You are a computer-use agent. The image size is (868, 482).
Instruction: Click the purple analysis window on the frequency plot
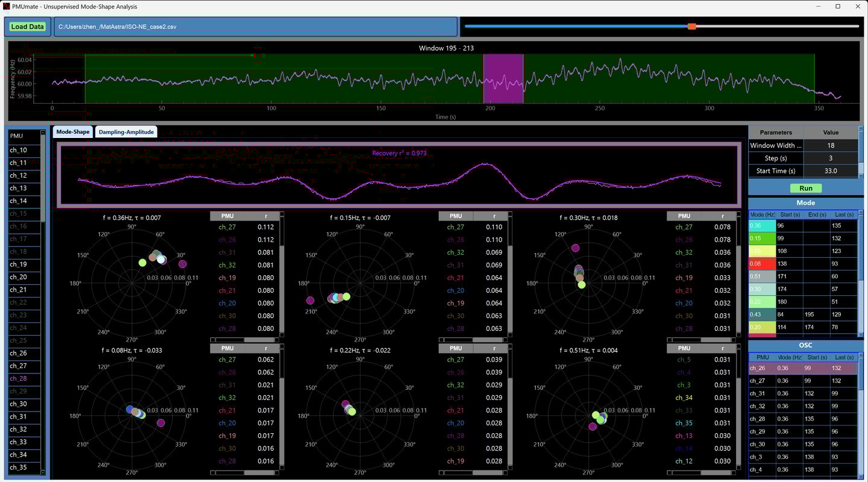click(503, 79)
